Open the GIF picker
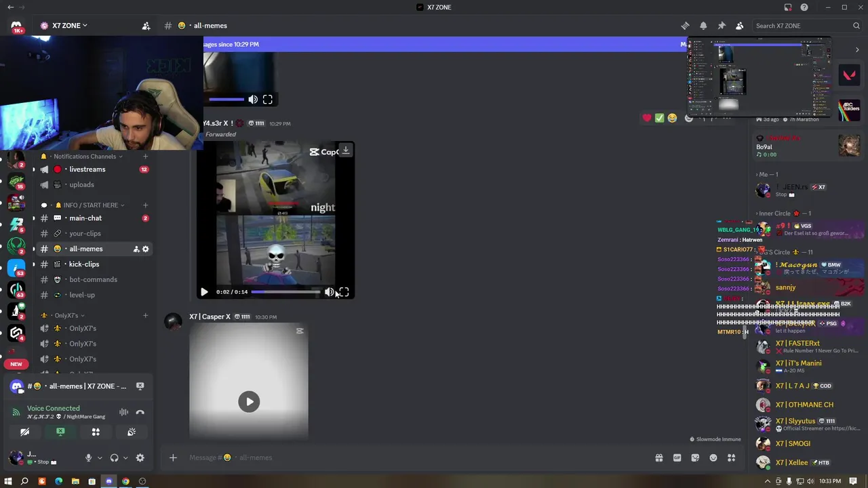 point(677,457)
